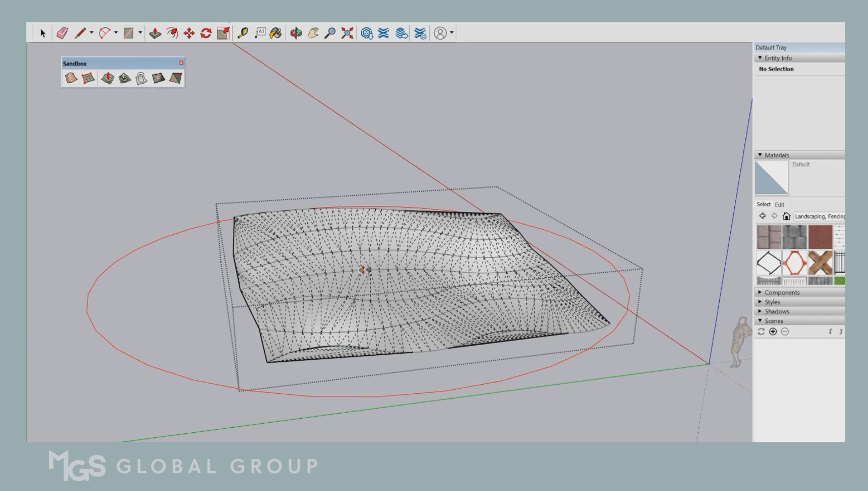Click the Add Scene plus button
Image resolution: width=868 pixels, height=491 pixels.
773,332
